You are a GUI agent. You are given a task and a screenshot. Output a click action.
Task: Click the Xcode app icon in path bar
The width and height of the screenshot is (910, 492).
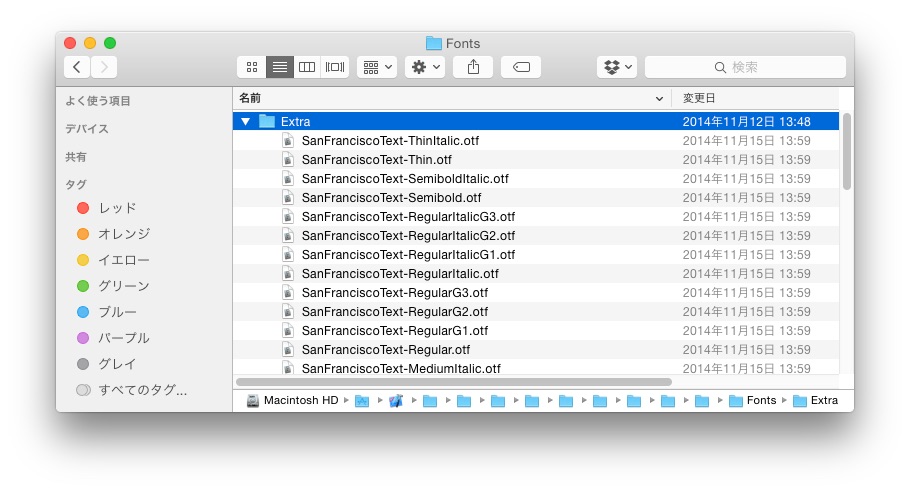(396, 401)
